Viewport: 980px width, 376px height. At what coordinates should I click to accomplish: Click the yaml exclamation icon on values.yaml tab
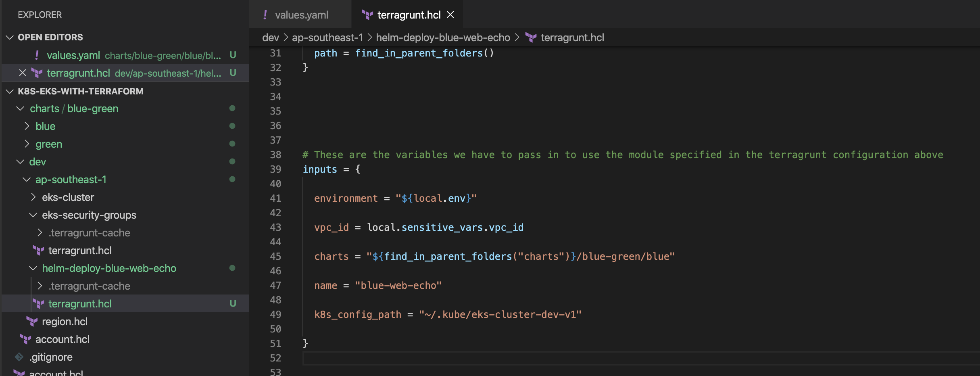(x=265, y=15)
